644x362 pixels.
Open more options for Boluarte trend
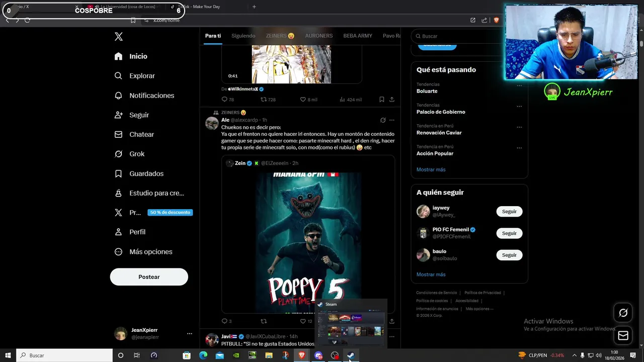pyautogui.click(x=519, y=85)
